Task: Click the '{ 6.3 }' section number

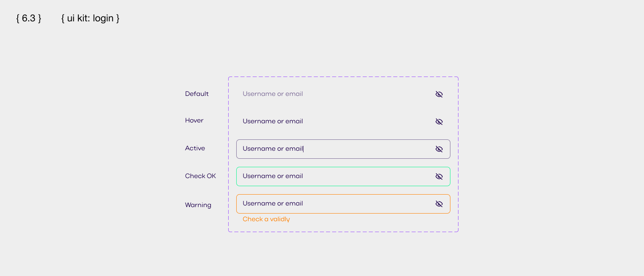Action: tap(29, 19)
